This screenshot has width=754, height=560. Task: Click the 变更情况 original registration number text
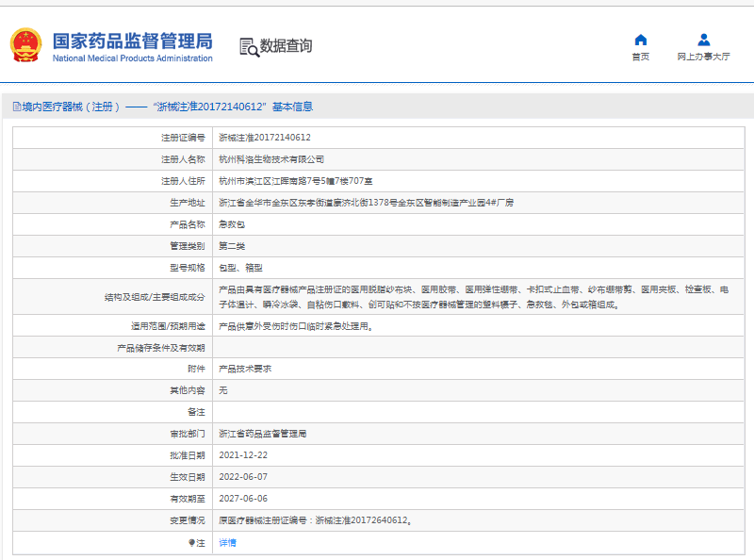[x=315, y=519]
